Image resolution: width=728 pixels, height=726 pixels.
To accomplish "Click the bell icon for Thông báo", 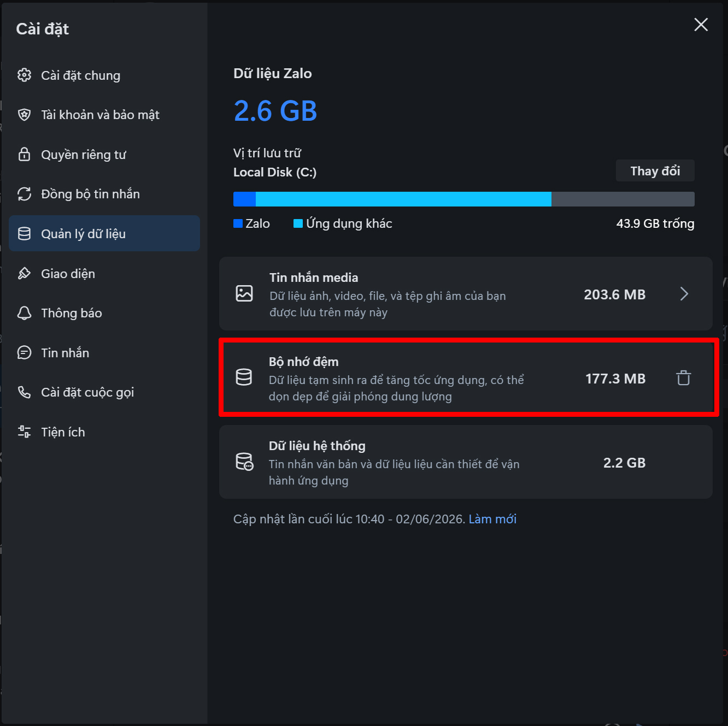I will pyautogui.click(x=24, y=313).
